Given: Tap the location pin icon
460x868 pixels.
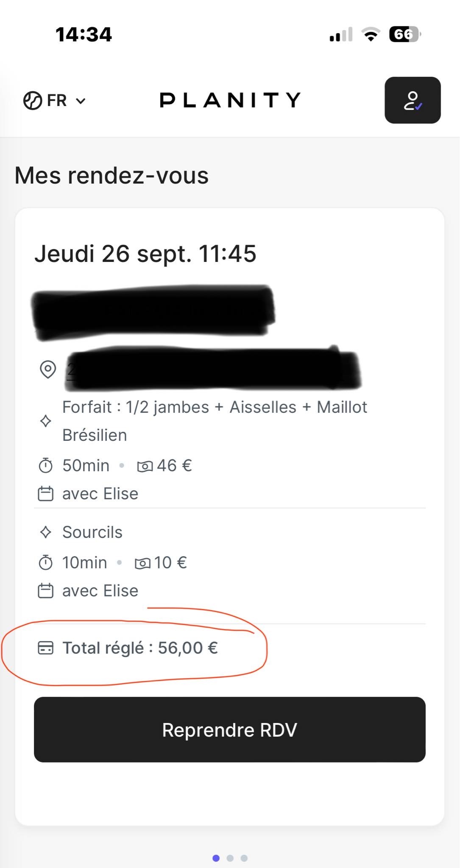Looking at the screenshot, I should (48, 369).
